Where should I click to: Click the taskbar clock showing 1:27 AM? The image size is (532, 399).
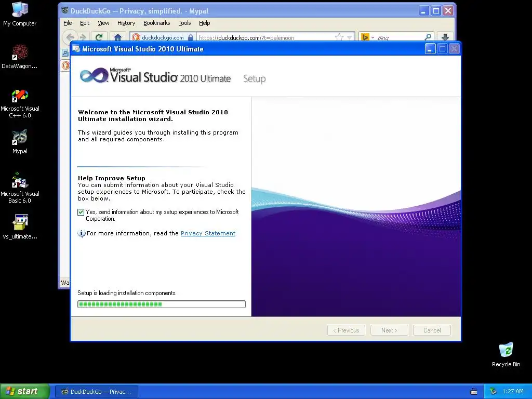(x=513, y=392)
